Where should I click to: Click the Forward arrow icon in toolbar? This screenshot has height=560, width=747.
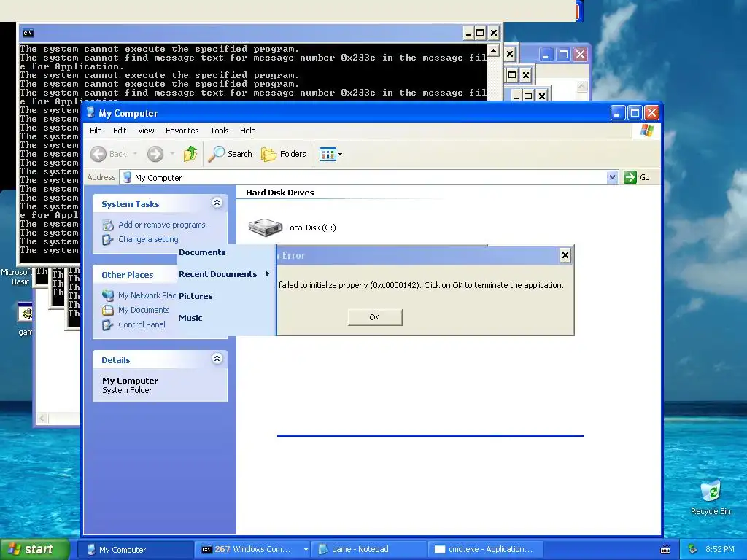click(155, 154)
